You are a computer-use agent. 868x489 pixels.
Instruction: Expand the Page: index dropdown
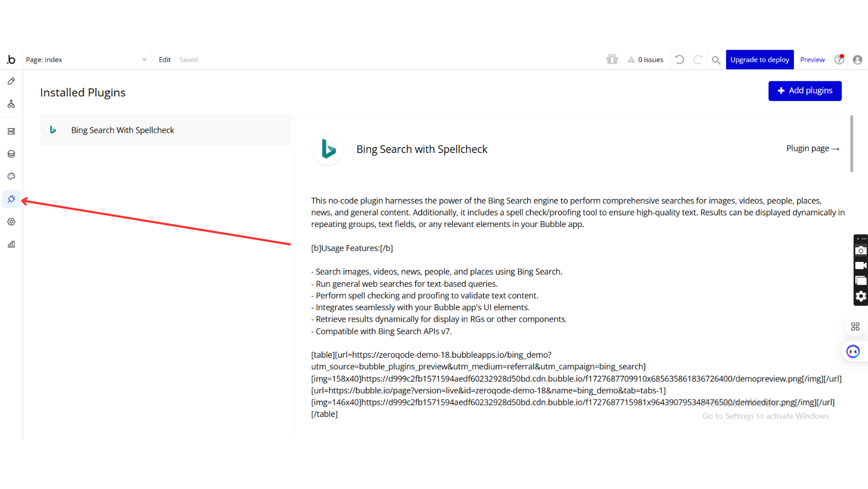coord(86,60)
